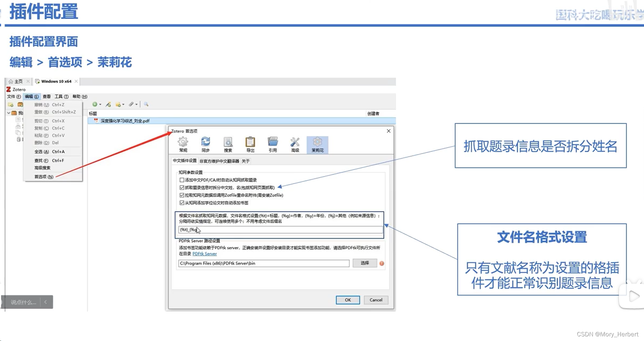Viewport: 644px width, 341px height.
Task: Collapse the comment box arrow next to 说点什么
Action: [46, 302]
